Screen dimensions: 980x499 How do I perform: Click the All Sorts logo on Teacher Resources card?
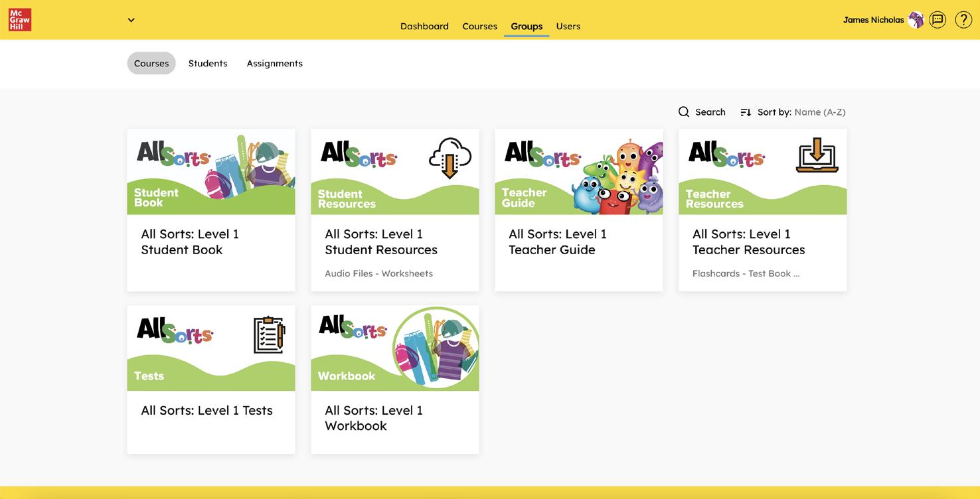click(x=726, y=154)
